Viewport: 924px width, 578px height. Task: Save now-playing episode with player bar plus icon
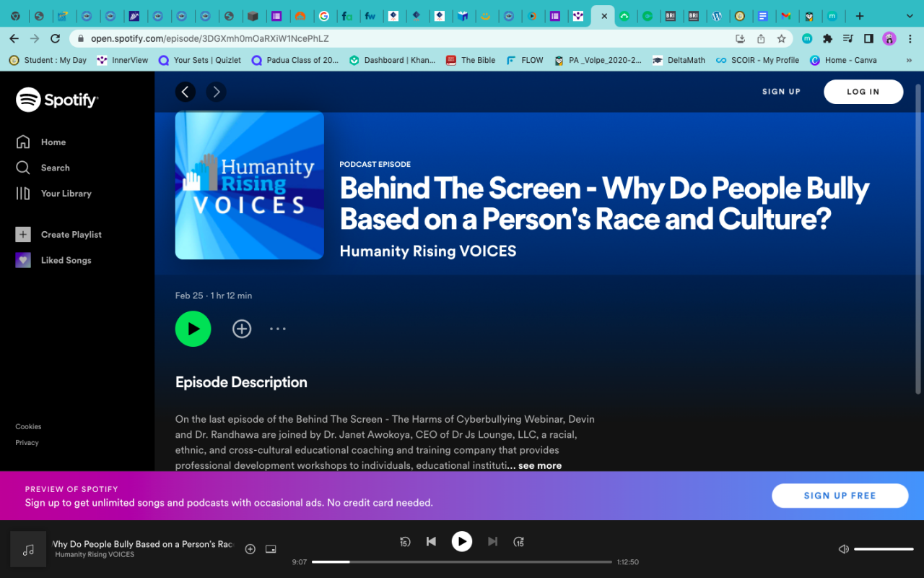pyautogui.click(x=250, y=549)
